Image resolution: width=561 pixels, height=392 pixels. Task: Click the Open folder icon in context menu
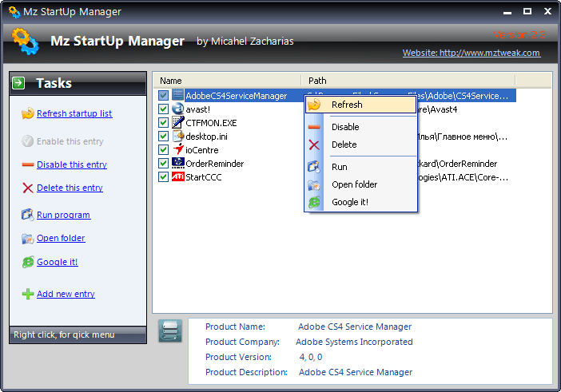coord(314,184)
